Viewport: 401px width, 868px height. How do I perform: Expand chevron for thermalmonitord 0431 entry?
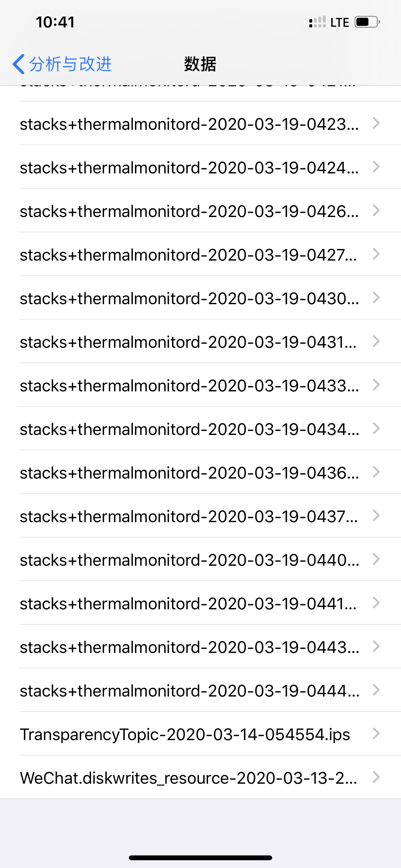click(376, 341)
